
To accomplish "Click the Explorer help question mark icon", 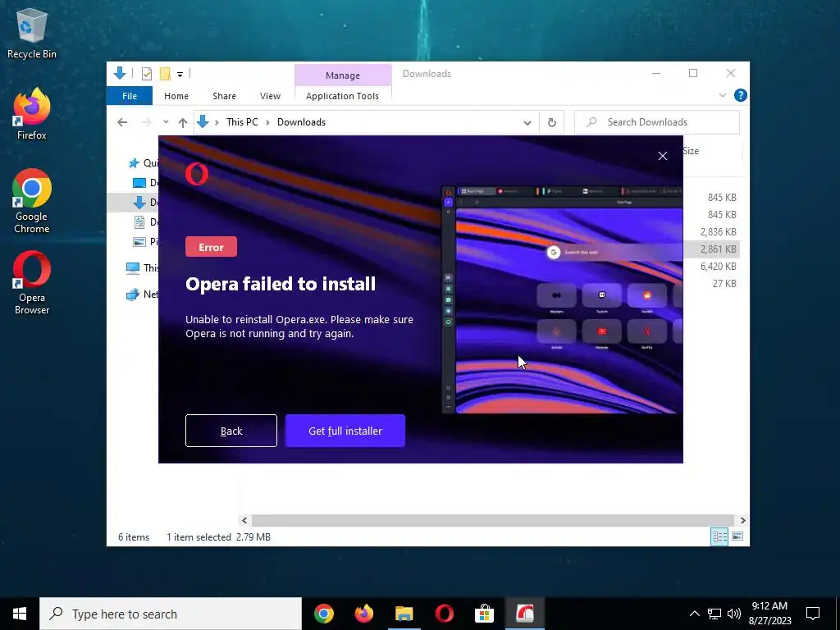I will click(741, 95).
